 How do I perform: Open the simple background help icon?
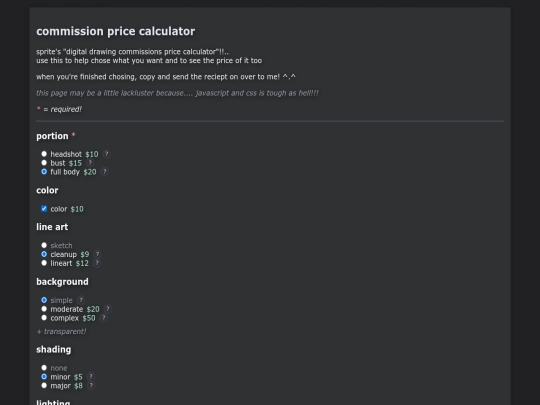[x=81, y=300]
